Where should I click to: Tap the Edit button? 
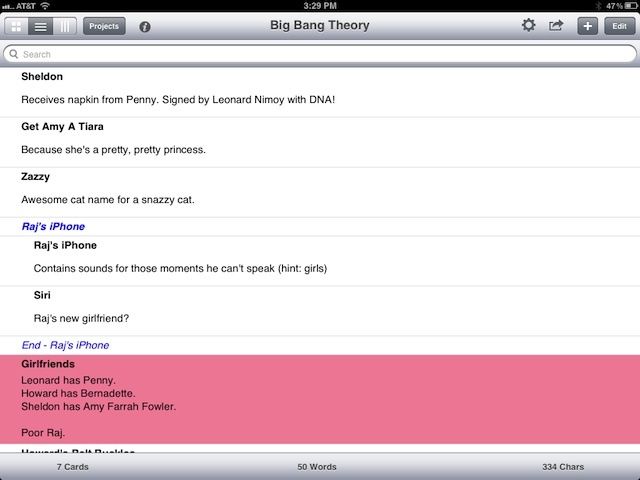(x=620, y=27)
